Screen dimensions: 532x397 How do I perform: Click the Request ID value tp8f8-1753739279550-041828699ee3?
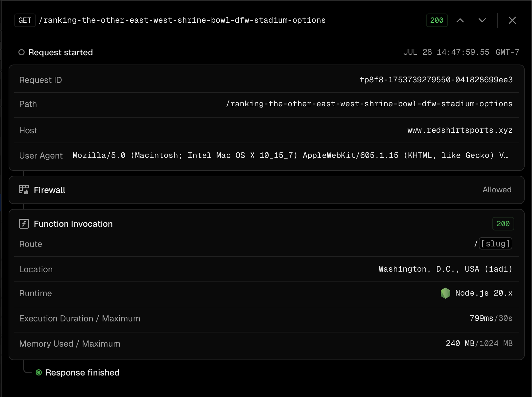(x=436, y=80)
